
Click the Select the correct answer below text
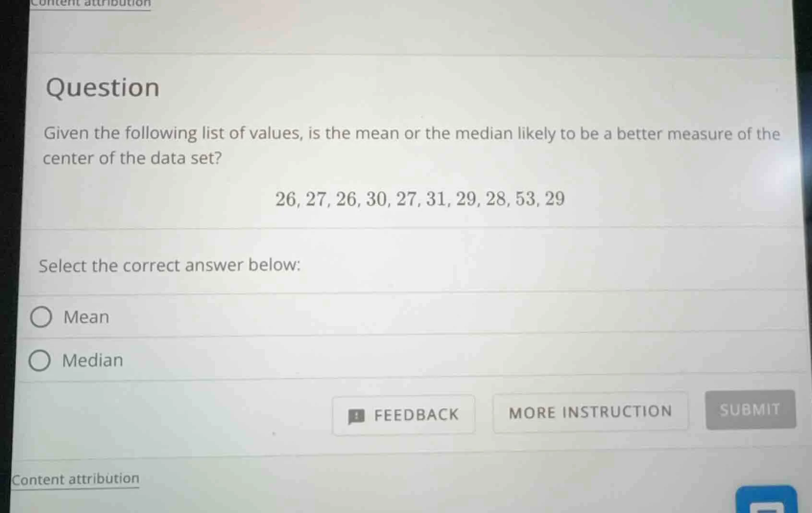tap(170, 266)
